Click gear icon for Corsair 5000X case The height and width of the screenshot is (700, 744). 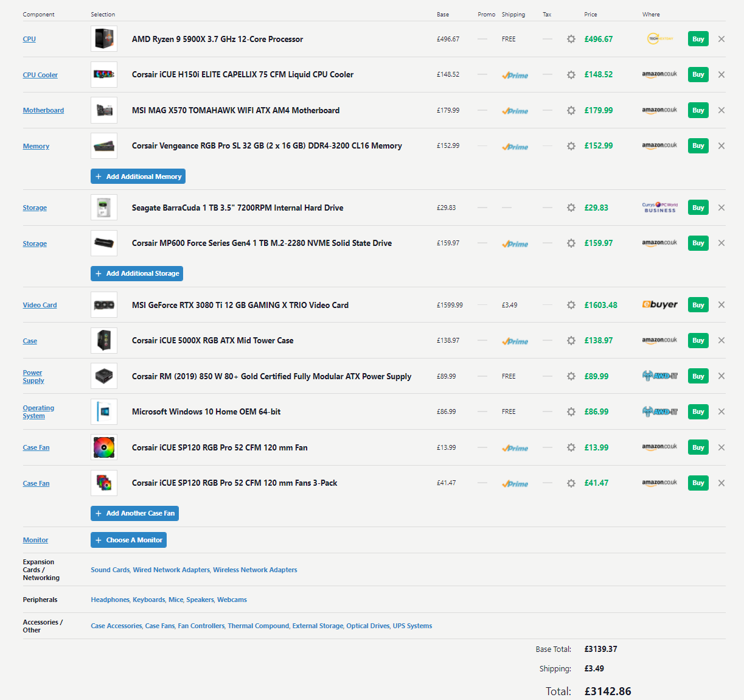click(571, 340)
